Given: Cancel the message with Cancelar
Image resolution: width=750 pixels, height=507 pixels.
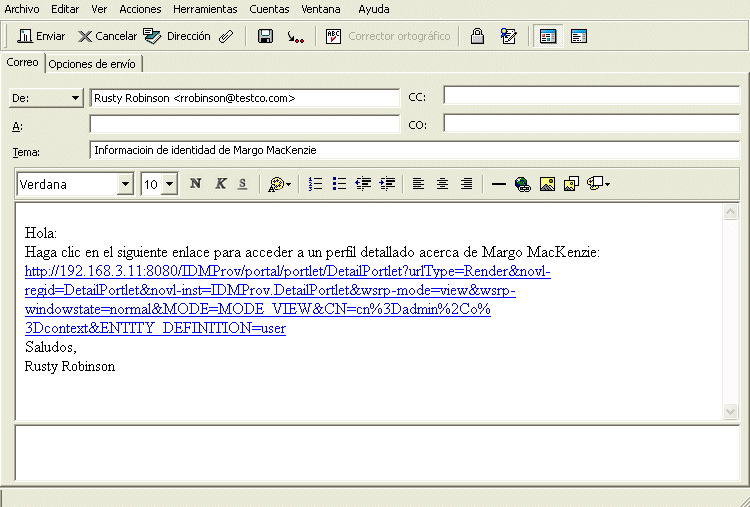Looking at the screenshot, I should point(108,36).
